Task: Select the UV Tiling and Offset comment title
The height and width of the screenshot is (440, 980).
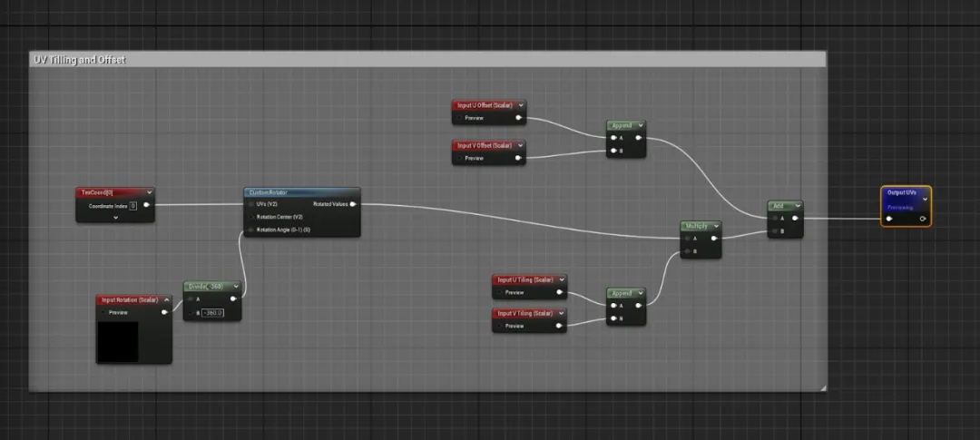Action: [78, 60]
